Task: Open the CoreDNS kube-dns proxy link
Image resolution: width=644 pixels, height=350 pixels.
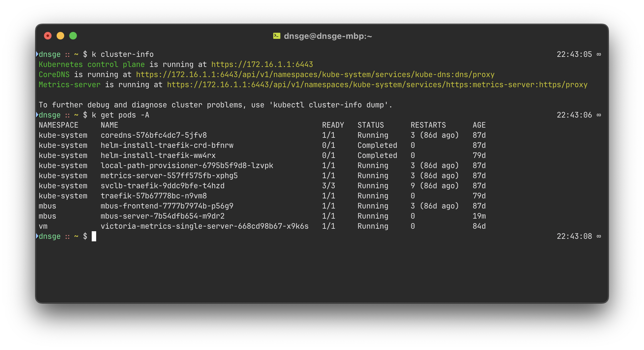Action: point(315,74)
